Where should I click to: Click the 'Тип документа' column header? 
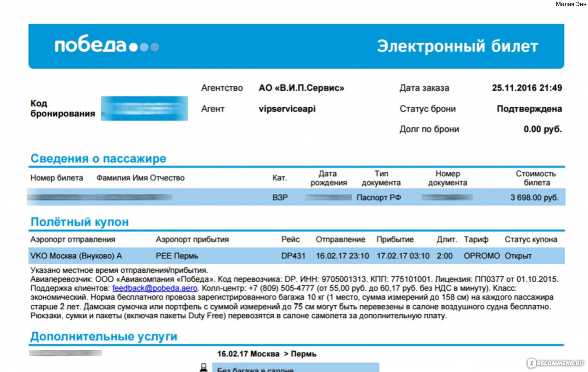point(381,178)
